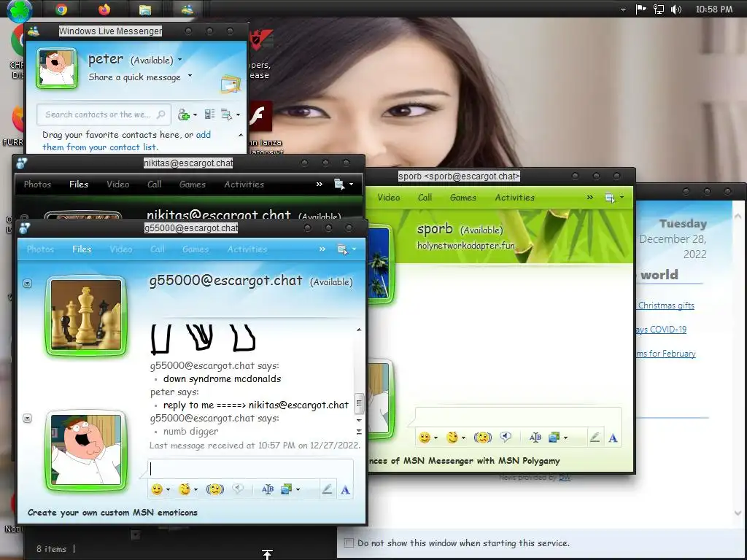
Task: Open Files in g55000 chat toolbar
Action: point(82,249)
